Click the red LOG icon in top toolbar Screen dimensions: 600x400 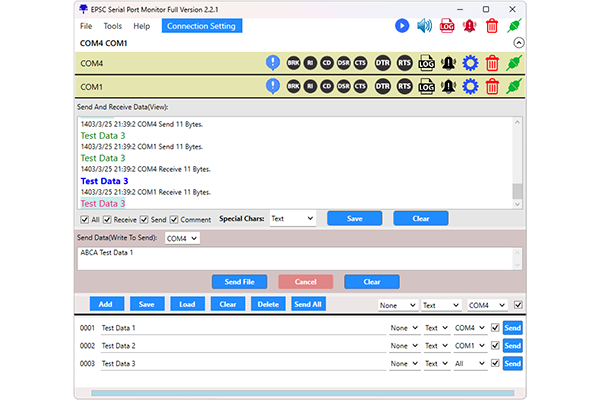click(x=447, y=25)
